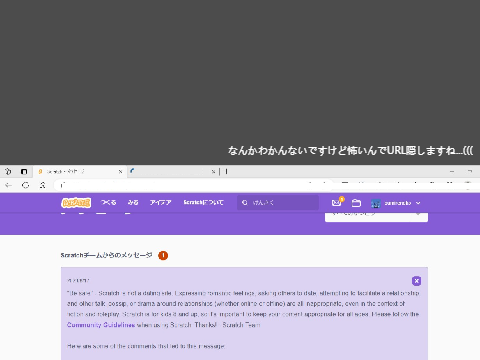Close the Scratch browser tab

(x=121, y=172)
